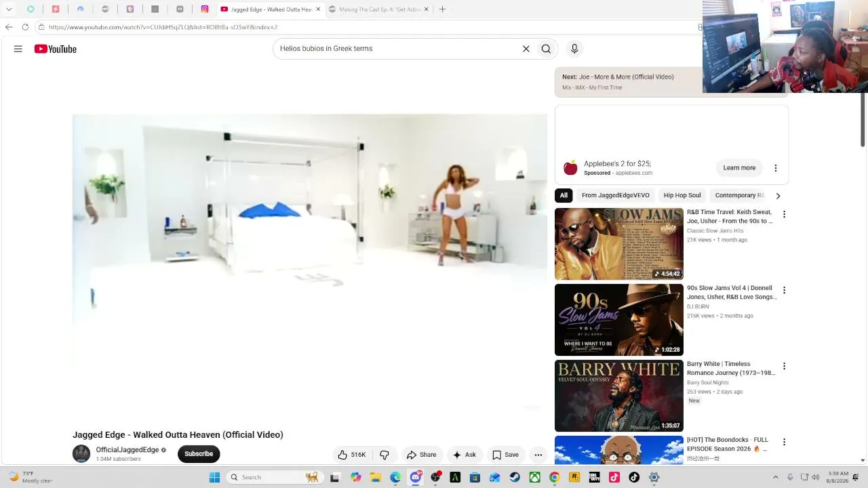Share the Walked Outta Heaven video
This screenshot has height=488, width=868.
[421, 455]
